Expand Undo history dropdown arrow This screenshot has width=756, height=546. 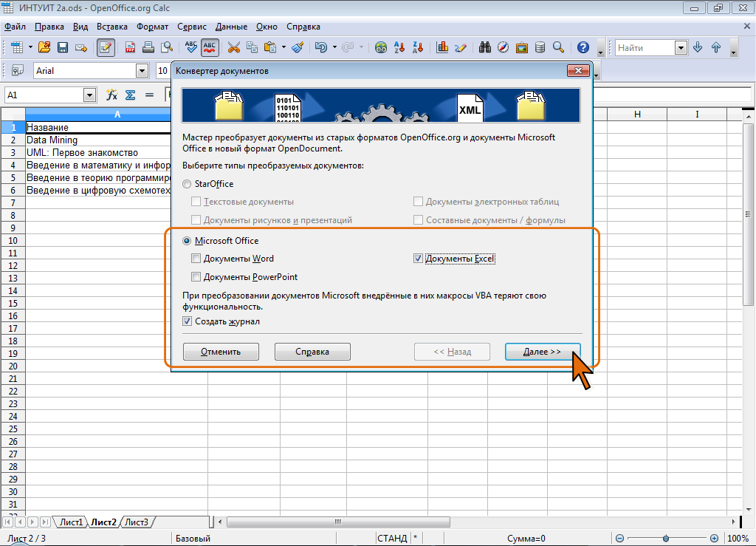[x=334, y=47]
